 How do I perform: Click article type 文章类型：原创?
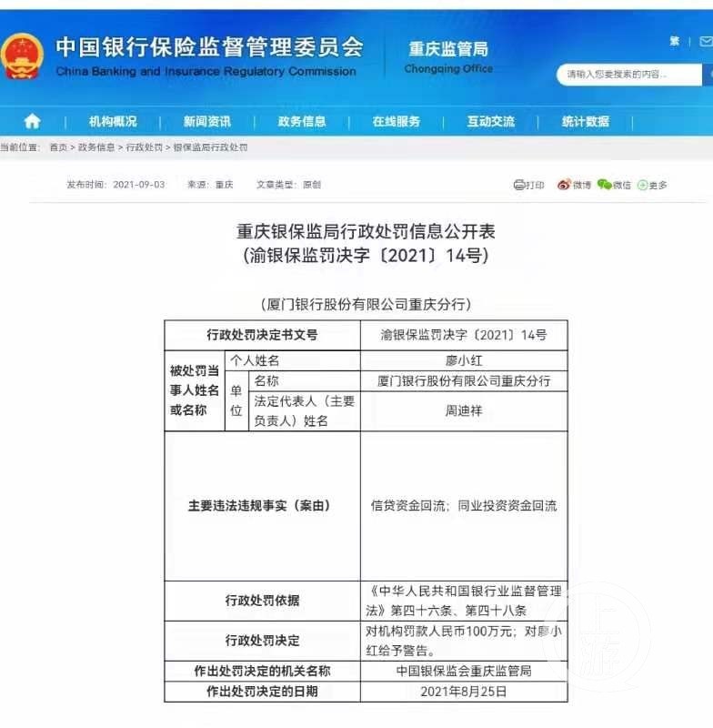(288, 185)
